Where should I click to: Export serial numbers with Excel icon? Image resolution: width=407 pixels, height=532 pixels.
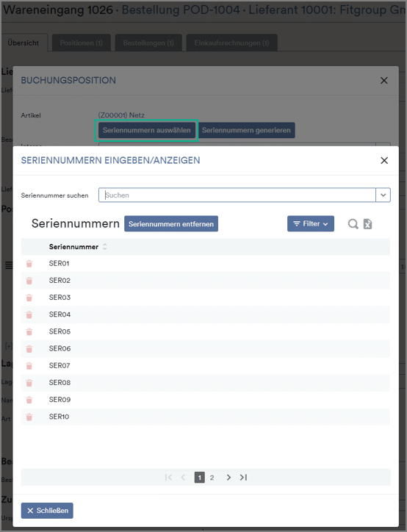367,224
